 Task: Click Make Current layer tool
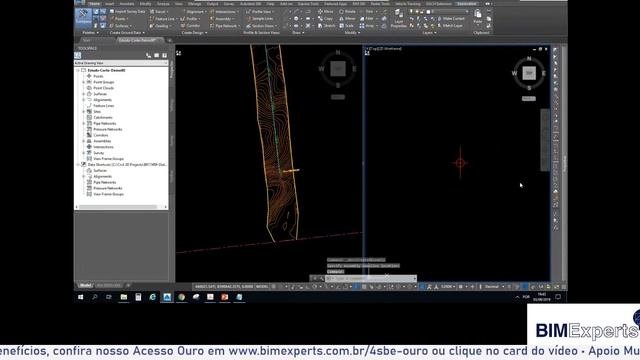[x=450, y=19]
